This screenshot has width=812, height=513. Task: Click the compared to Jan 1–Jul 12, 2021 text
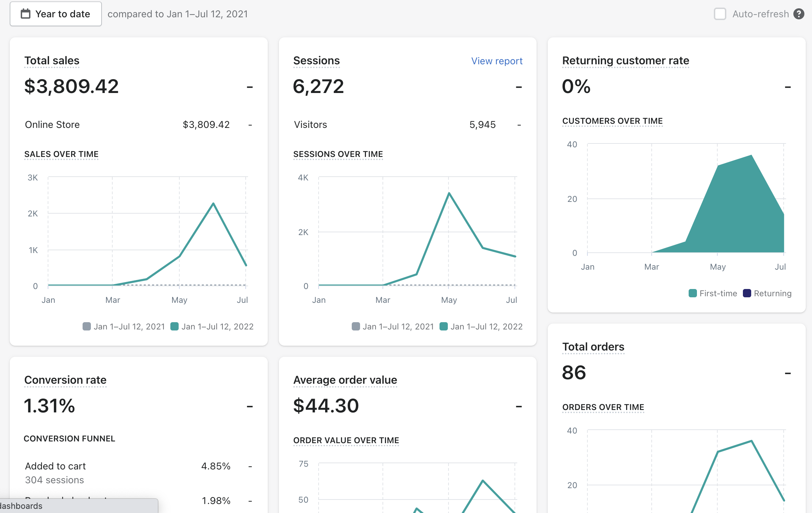pyautogui.click(x=178, y=14)
